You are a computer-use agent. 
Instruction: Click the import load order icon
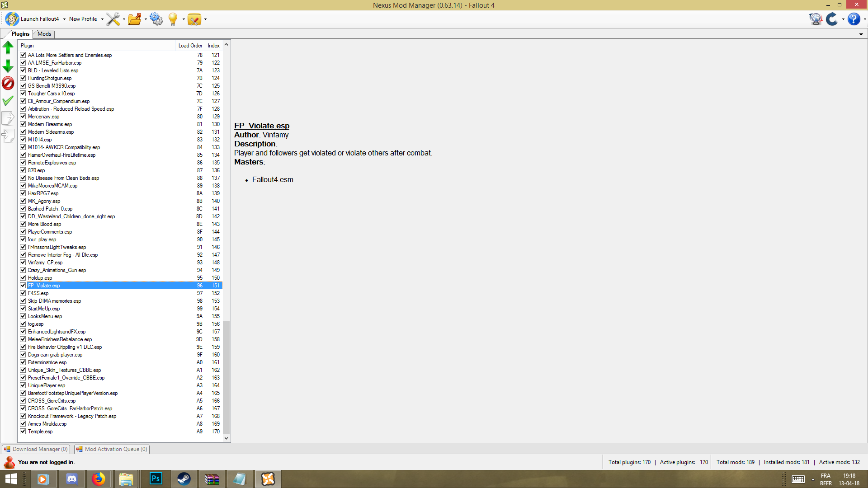[8, 136]
